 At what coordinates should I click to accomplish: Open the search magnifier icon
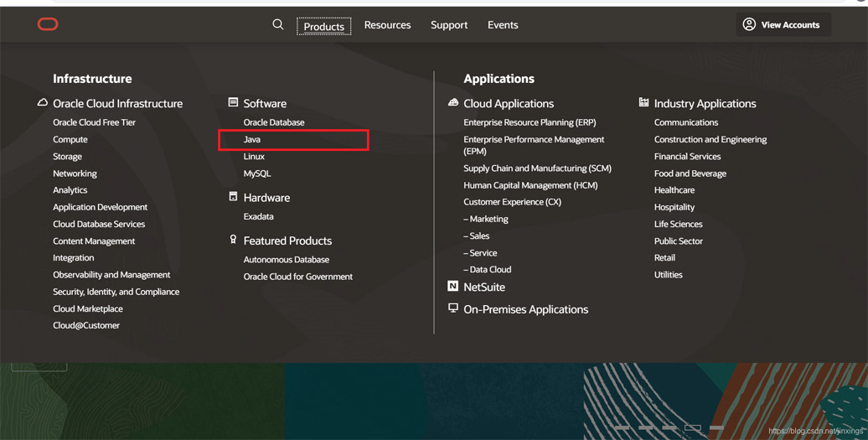click(278, 25)
